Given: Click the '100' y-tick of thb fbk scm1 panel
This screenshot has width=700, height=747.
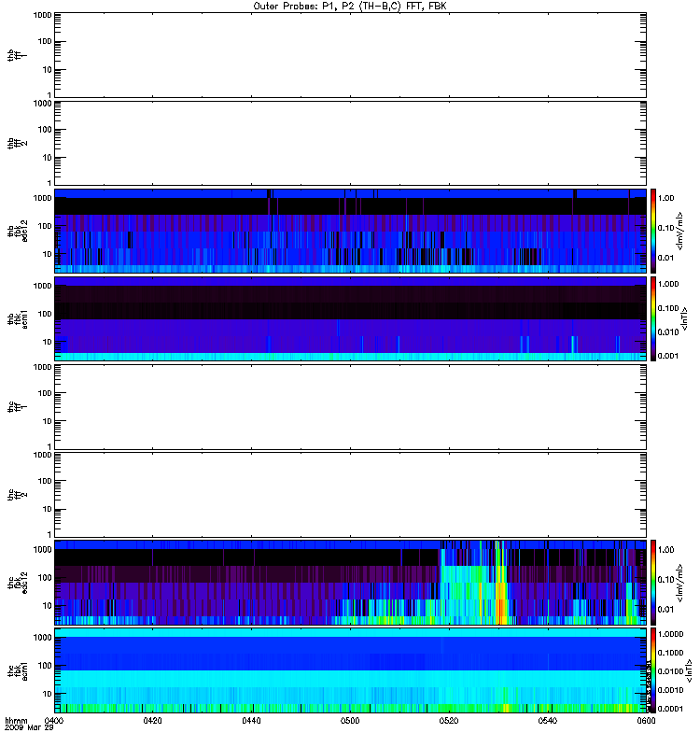Looking at the screenshot, I should click(45, 314).
